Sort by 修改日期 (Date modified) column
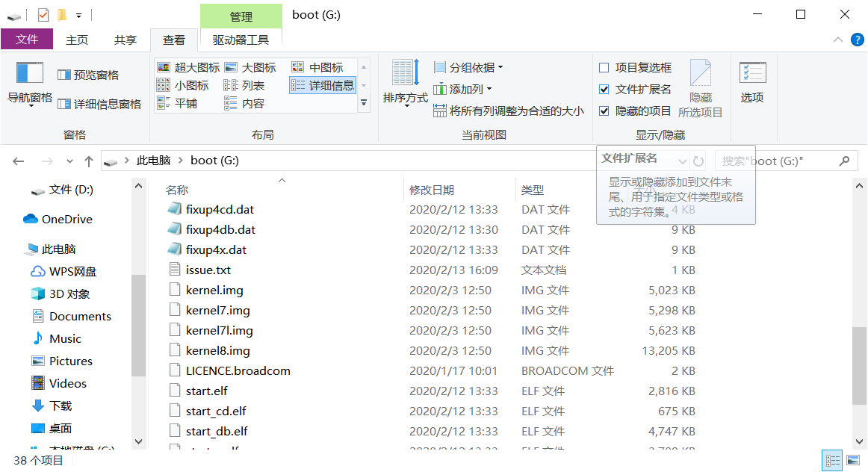Viewport: 868px width, 472px height. 432,190
